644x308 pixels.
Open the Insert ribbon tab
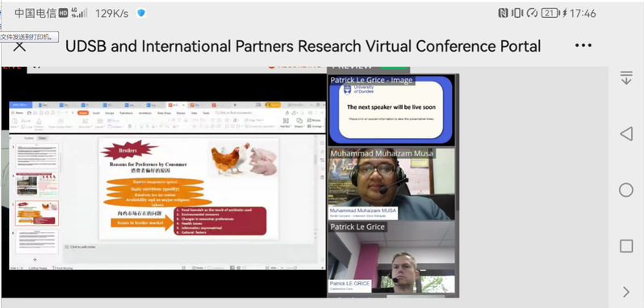pyautogui.click(x=96, y=113)
